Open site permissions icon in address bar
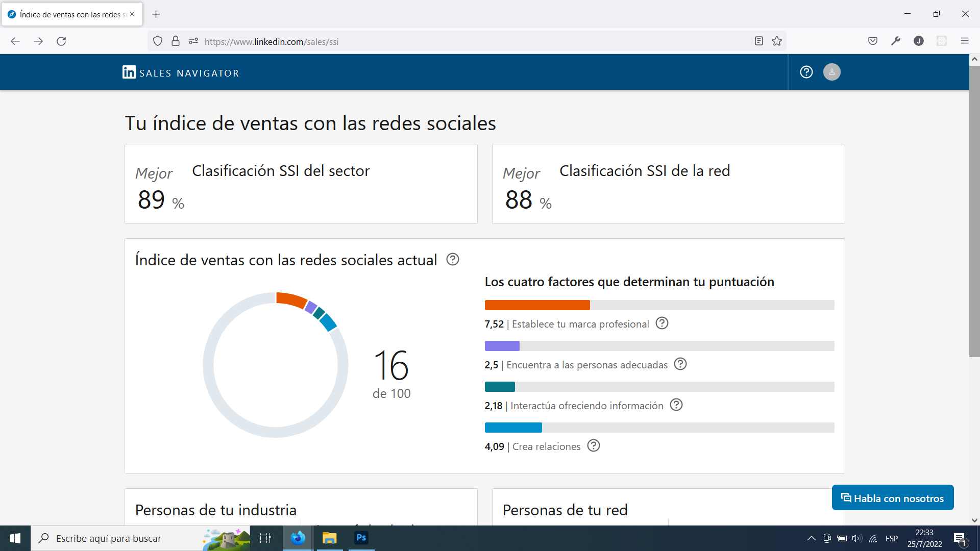Screen dimensions: 980x551 pyautogui.click(x=193, y=41)
